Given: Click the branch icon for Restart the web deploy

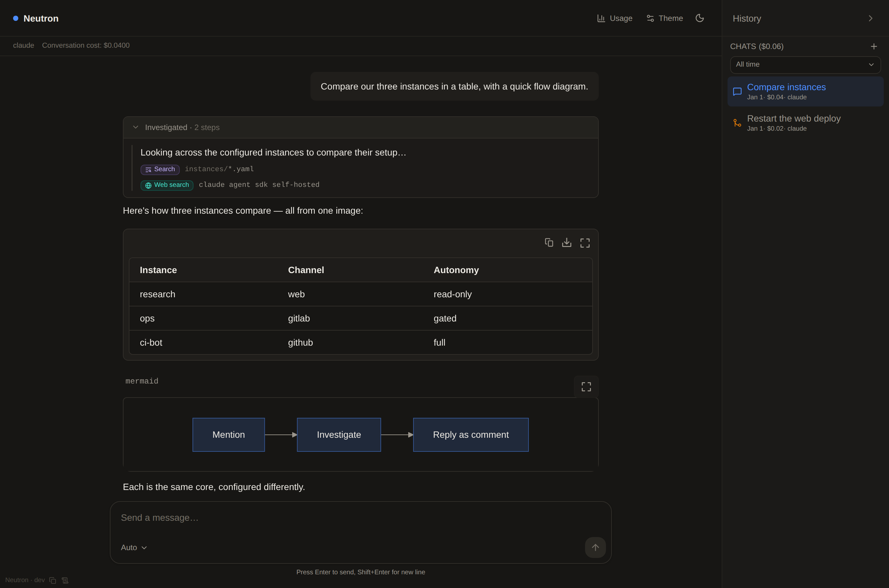Looking at the screenshot, I should pyautogui.click(x=737, y=123).
